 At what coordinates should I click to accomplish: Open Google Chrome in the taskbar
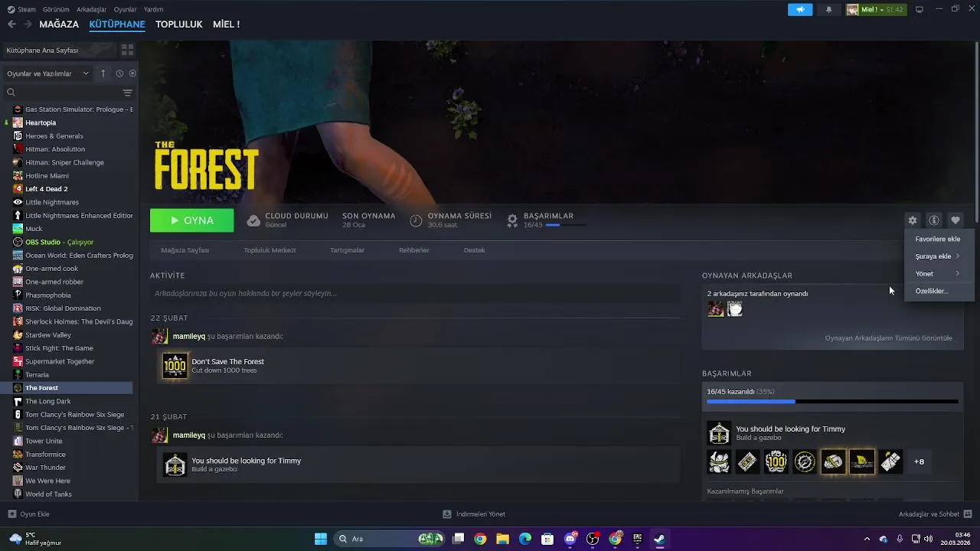pyautogui.click(x=480, y=539)
